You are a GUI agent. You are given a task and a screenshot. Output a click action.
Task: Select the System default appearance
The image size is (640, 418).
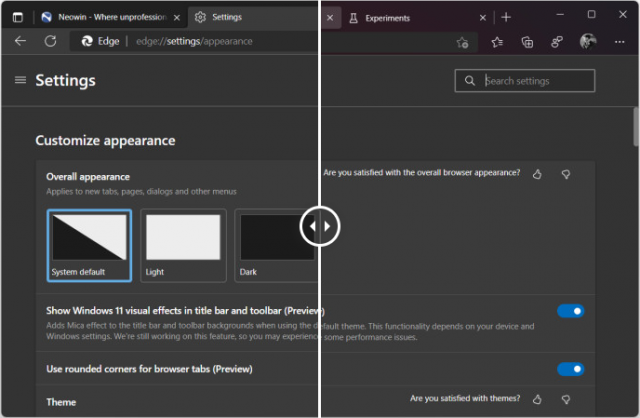pyautogui.click(x=89, y=245)
